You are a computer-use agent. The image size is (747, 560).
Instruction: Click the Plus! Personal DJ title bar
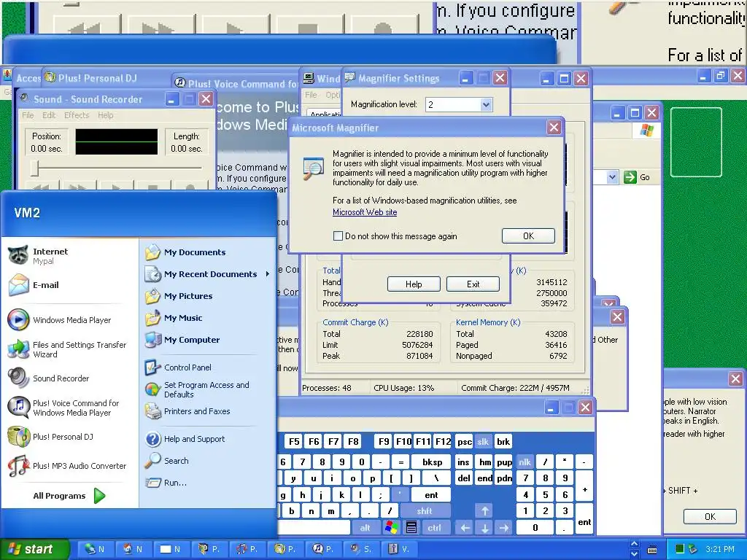pos(108,78)
